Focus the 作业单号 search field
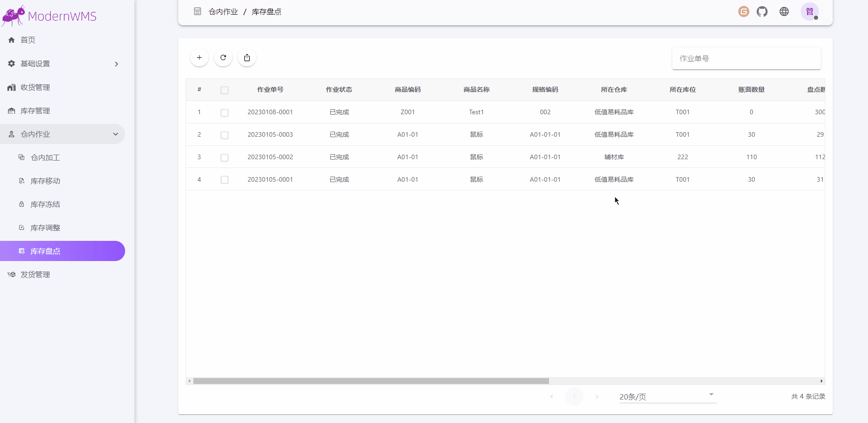Viewport: 868px width, 423px height. (747, 58)
